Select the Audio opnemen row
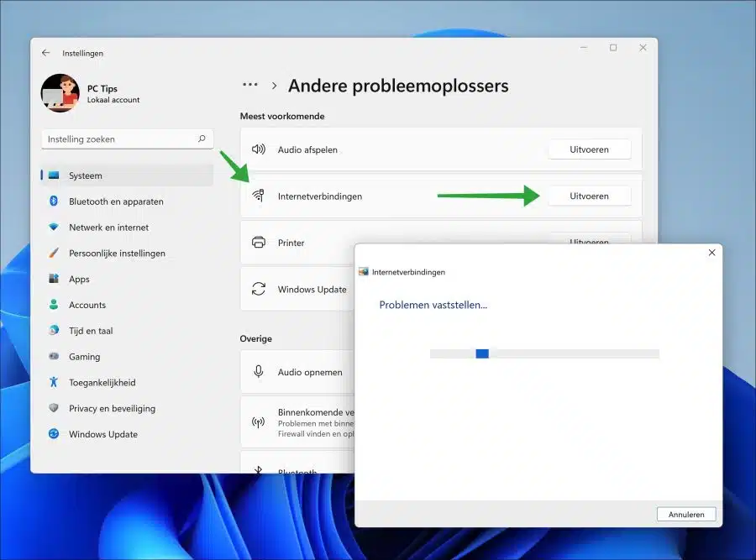This screenshot has height=560, width=756. pyautogui.click(x=297, y=372)
